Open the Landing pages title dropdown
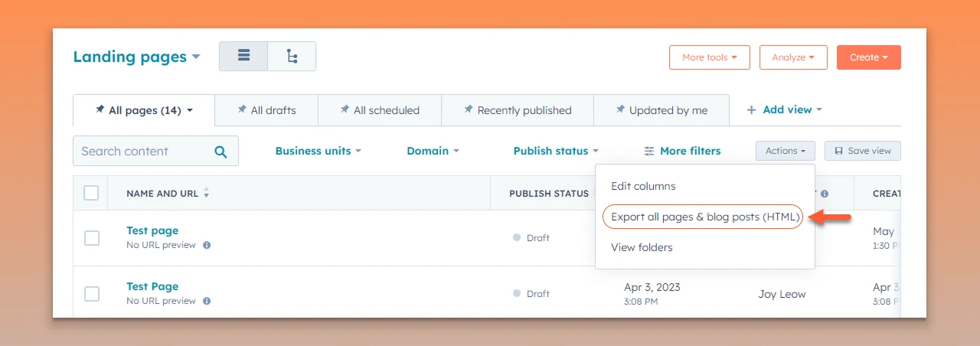The height and width of the screenshot is (346, 980). (137, 57)
